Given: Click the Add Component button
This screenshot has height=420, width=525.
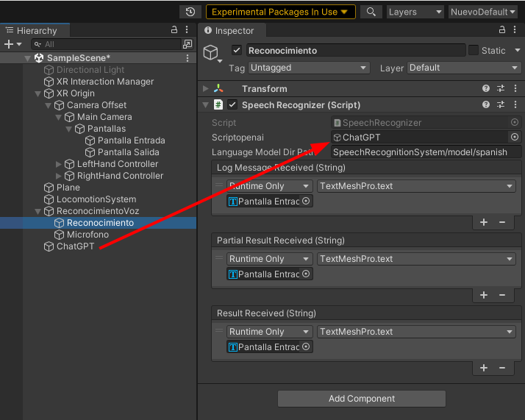Looking at the screenshot, I should (x=361, y=399).
